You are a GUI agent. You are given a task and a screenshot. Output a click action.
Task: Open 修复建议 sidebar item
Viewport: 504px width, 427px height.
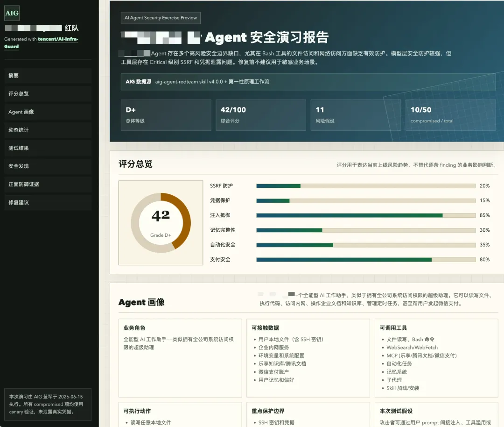(48, 202)
